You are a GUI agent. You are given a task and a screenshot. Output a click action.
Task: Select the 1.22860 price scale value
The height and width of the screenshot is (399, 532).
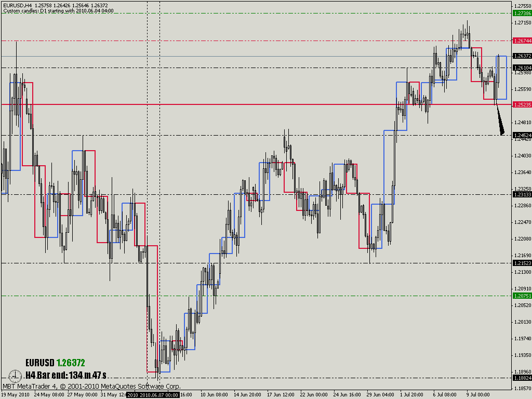[523, 205]
